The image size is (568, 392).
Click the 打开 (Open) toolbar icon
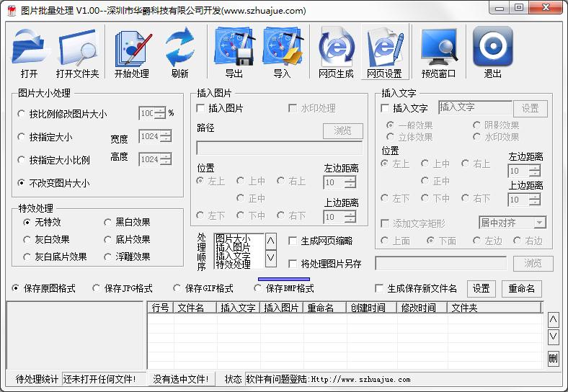[30, 52]
